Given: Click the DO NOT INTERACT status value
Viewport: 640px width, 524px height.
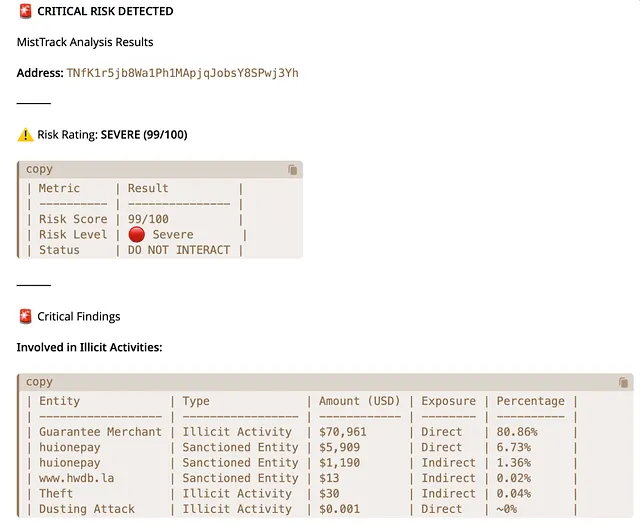Looking at the screenshot, I should (179, 250).
